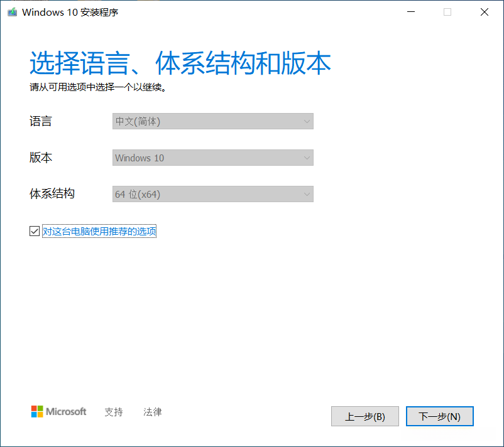Open the 语言 dropdown showing 中文(简体)

[x=213, y=121]
